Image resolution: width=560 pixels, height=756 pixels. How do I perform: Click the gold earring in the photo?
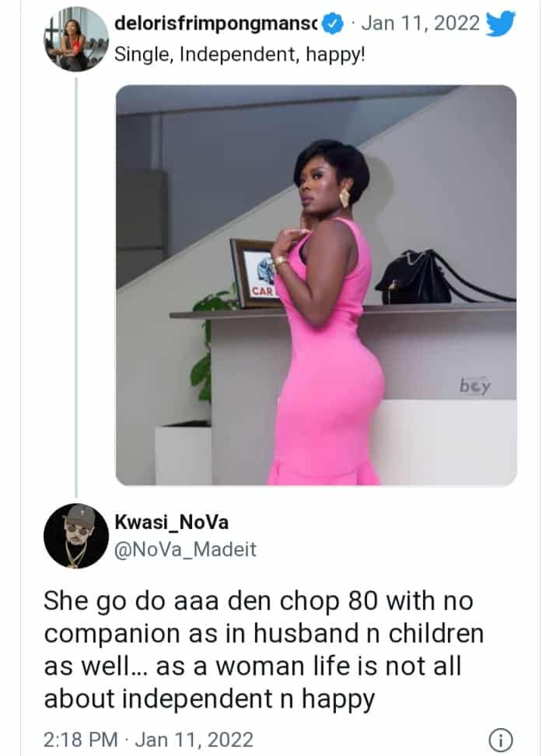tap(344, 196)
